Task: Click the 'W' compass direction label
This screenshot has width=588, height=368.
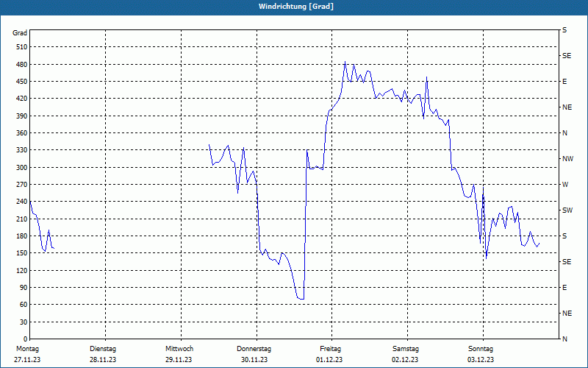Action: pyautogui.click(x=565, y=185)
